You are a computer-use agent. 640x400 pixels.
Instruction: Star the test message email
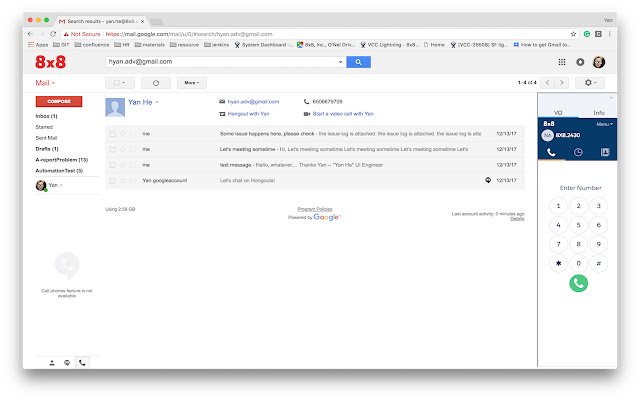pyautogui.click(x=122, y=165)
